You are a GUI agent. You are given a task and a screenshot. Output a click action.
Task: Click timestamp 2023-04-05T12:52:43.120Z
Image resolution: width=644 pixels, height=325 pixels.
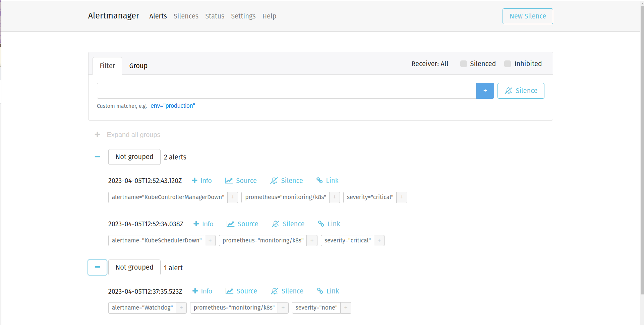click(x=145, y=181)
